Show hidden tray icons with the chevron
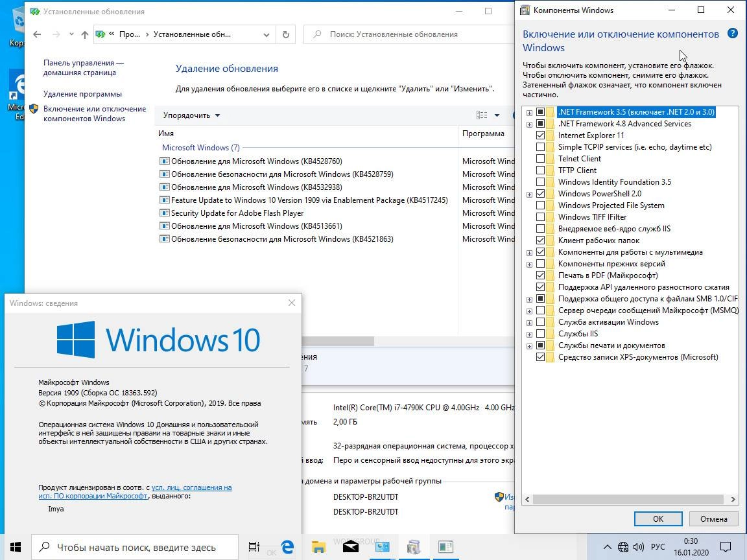The image size is (747, 560). click(608, 547)
